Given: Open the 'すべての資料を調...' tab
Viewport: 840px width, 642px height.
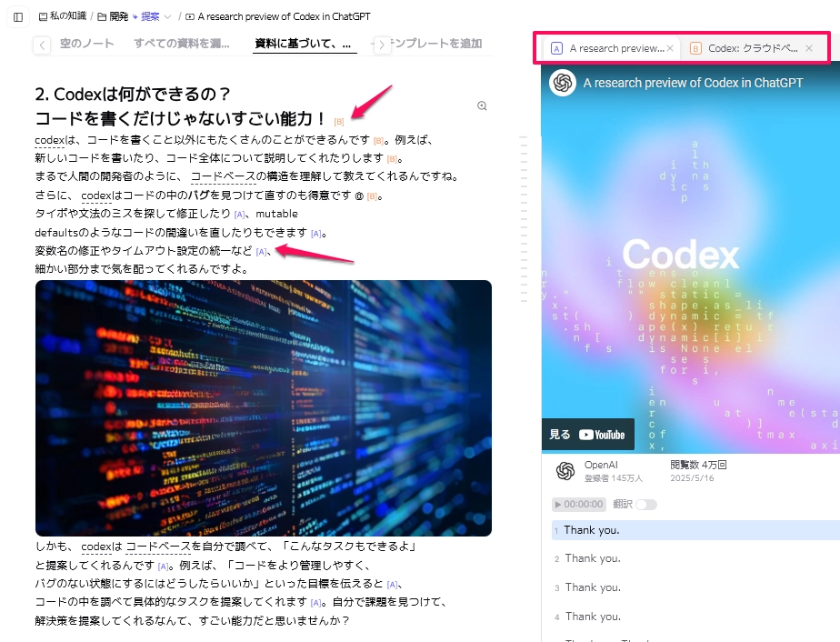Looking at the screenshot, I should pos(182,44).
